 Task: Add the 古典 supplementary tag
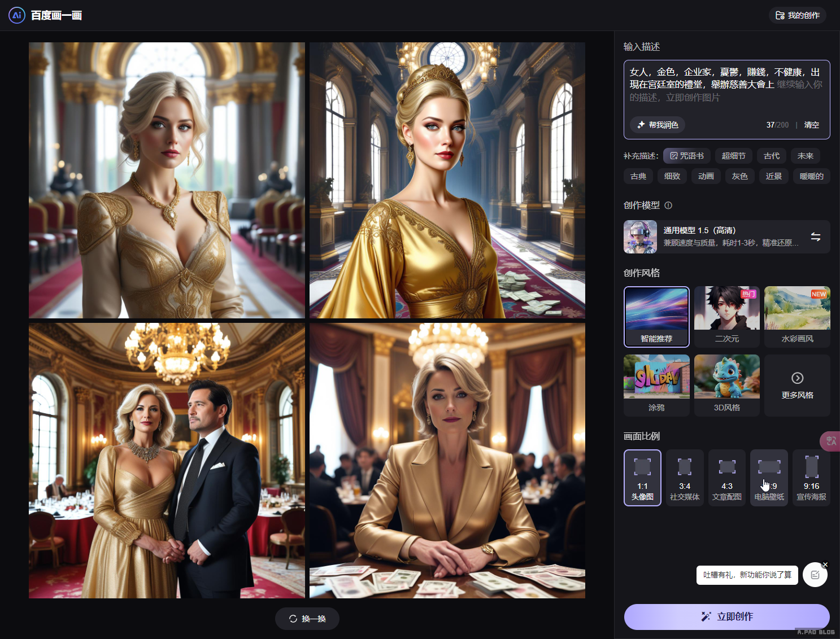(x=638, y=176)
